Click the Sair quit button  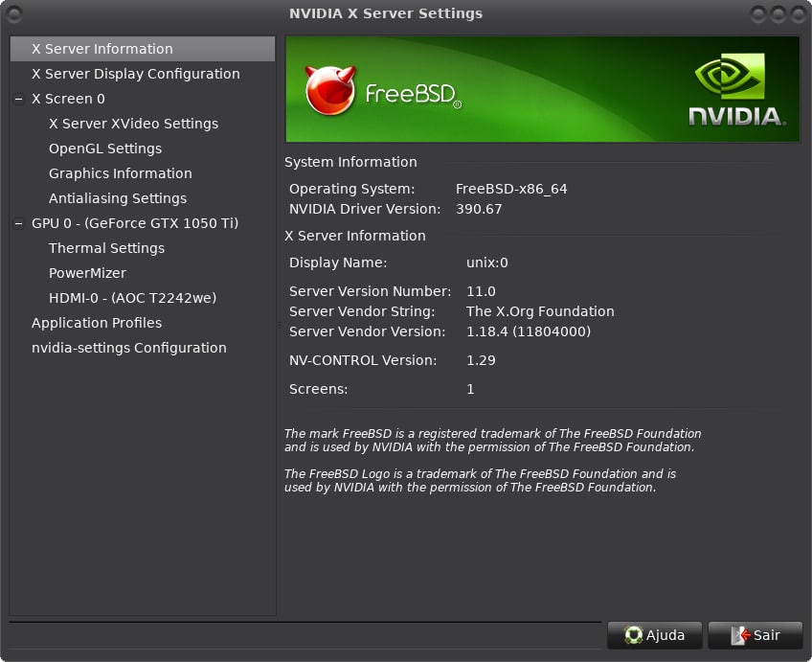(755, 635)
